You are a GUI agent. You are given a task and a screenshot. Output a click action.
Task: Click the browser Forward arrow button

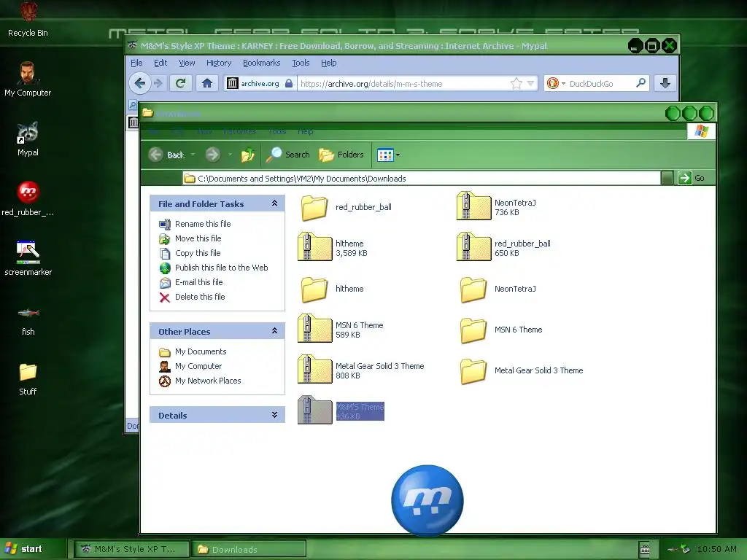158,83
